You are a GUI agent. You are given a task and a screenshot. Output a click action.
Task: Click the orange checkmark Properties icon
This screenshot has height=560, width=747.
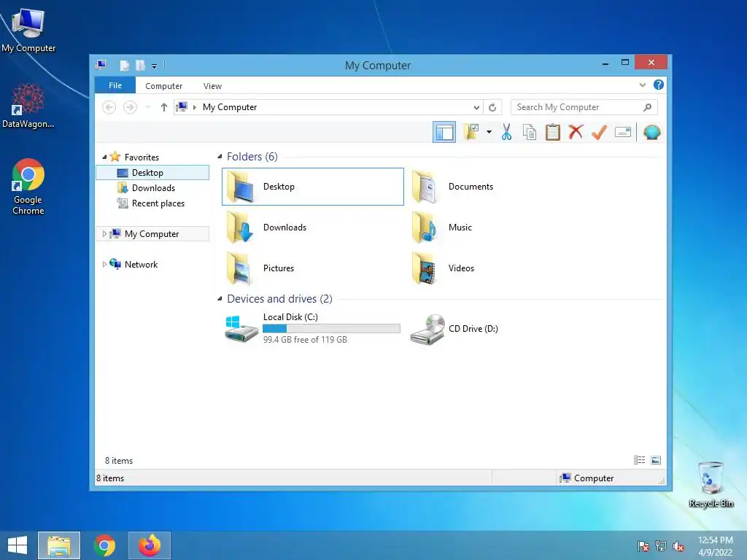599,132
